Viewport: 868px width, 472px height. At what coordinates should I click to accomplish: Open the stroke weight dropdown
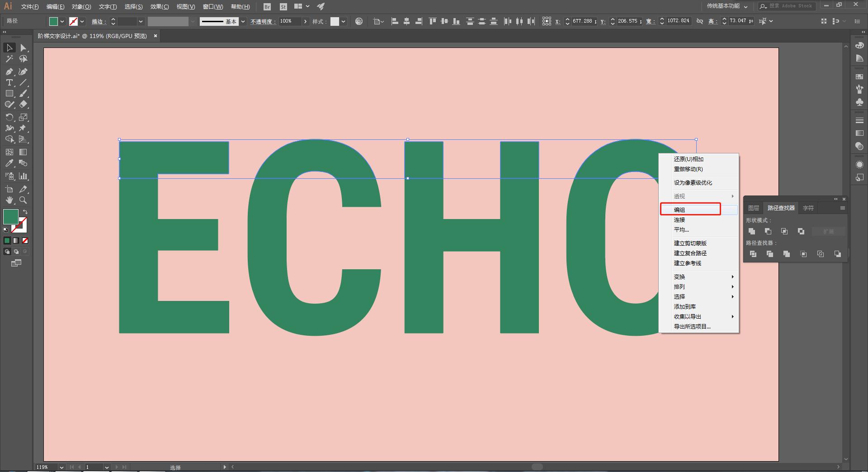141,21
